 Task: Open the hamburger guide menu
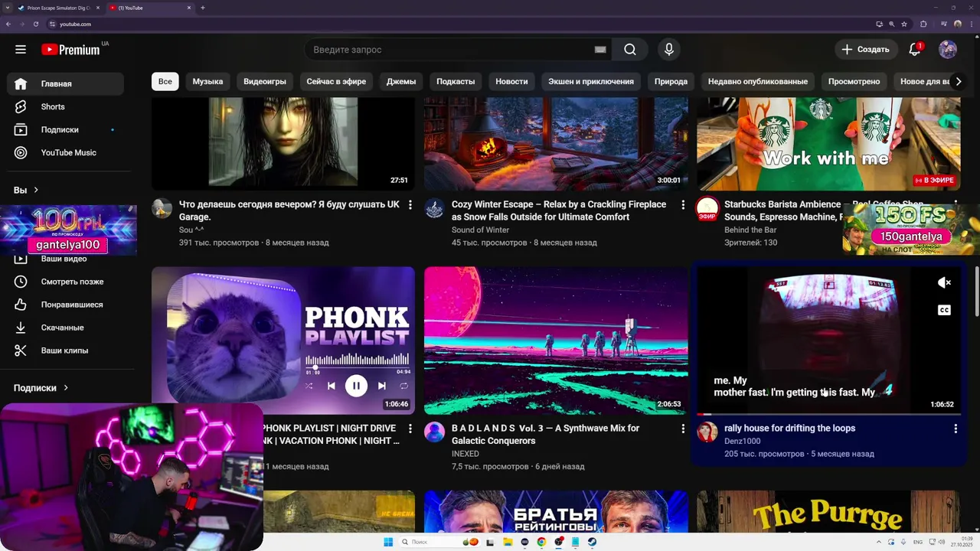point(21,50)
